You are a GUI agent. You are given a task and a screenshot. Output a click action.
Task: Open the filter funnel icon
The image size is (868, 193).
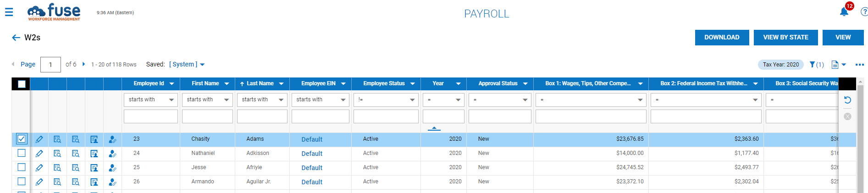(x=812, y=65)
